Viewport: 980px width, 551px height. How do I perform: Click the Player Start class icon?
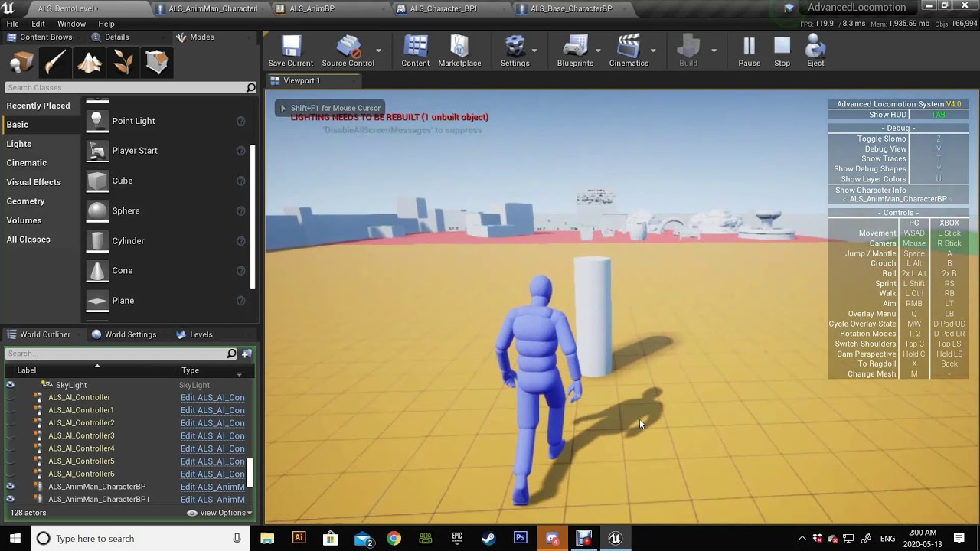click(97, 151)
